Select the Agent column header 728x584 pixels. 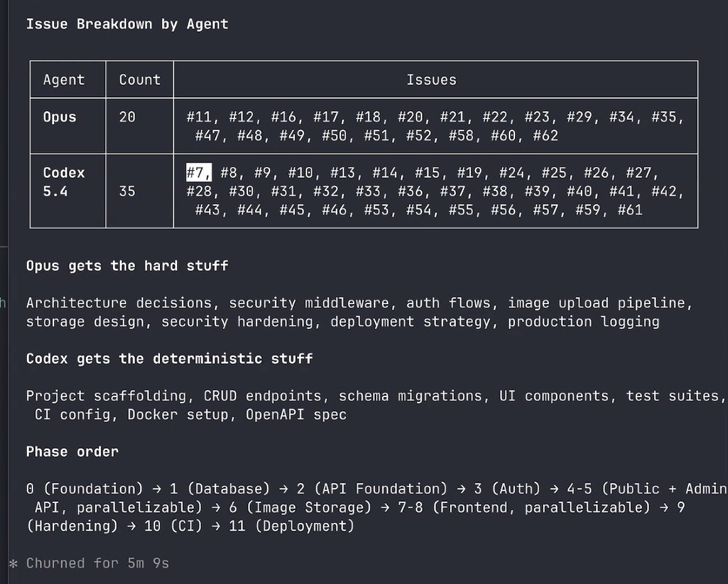pyautogui.click(x=64, y=80)
